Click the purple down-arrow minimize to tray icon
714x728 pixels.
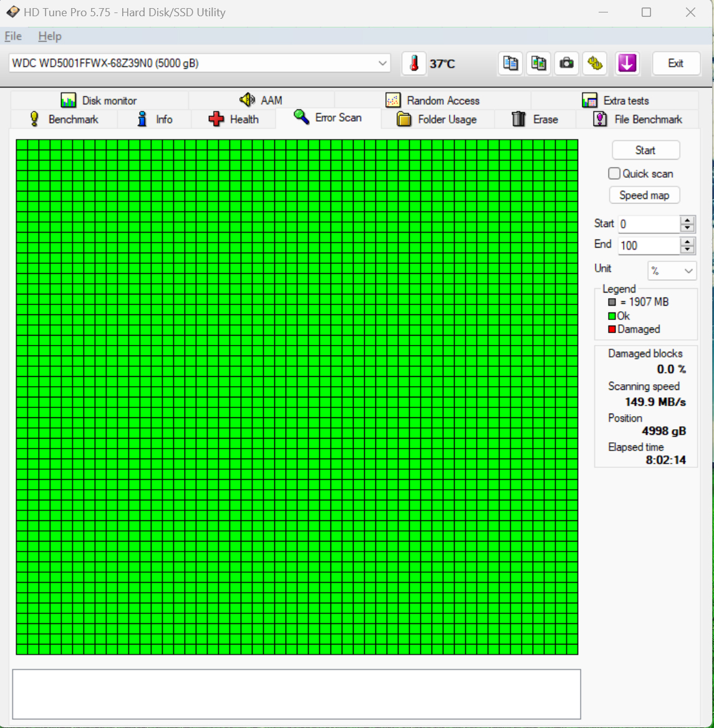627,63
